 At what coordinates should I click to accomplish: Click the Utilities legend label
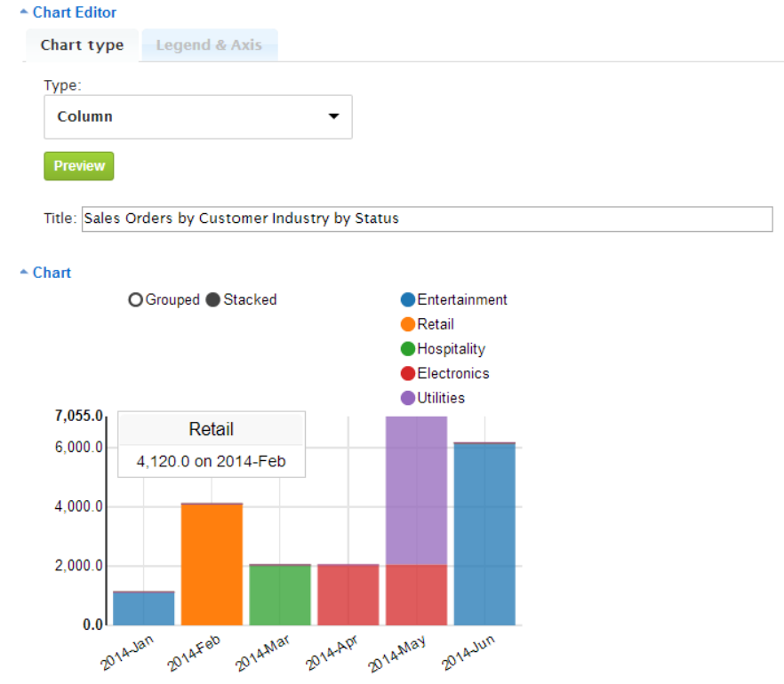tap(441, 398)
